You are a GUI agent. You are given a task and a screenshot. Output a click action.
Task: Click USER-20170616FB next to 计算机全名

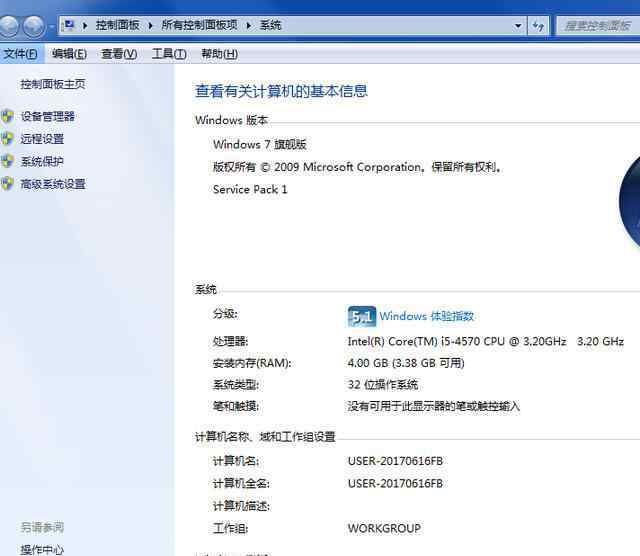395,484
